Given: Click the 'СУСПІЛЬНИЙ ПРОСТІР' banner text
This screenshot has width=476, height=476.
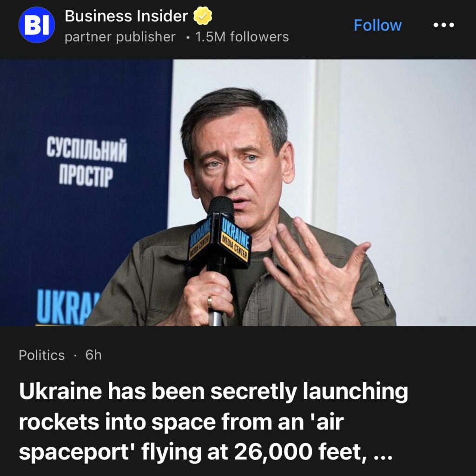Looking at the screenshot, I should point(86,161).
